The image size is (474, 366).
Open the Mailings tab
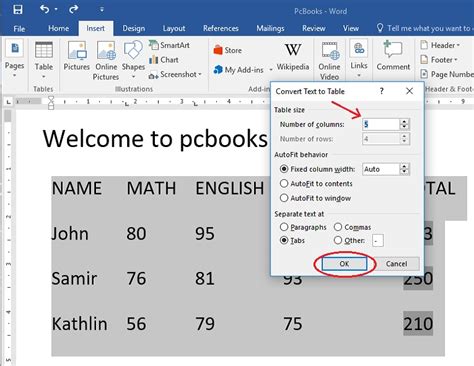click(270, 29)
